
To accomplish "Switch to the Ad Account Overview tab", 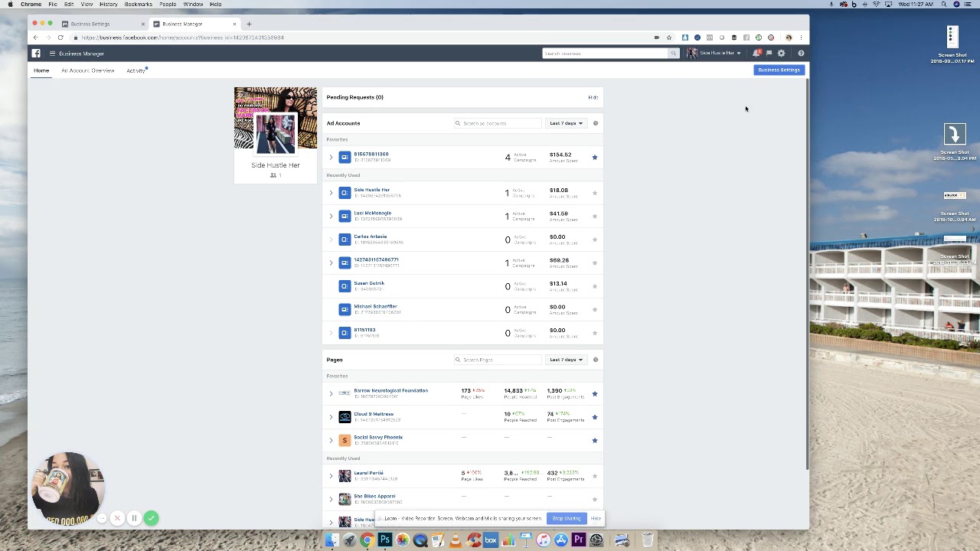I will 87,70.
